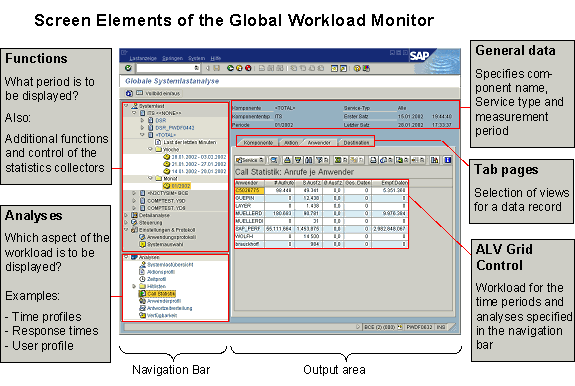Screen dimensions: 575x386
Task: Open the Hilfe menu
Action: pyautogui.click(x=216, y=58)
